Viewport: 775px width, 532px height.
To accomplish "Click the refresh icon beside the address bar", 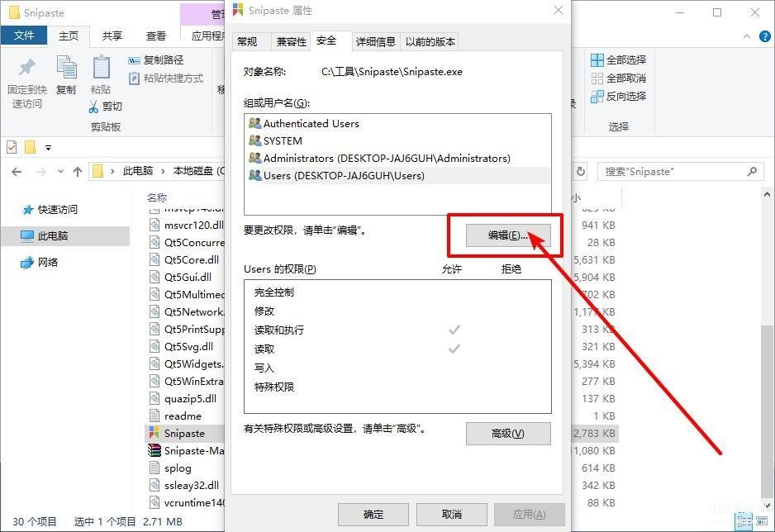I will pos(581,171).
